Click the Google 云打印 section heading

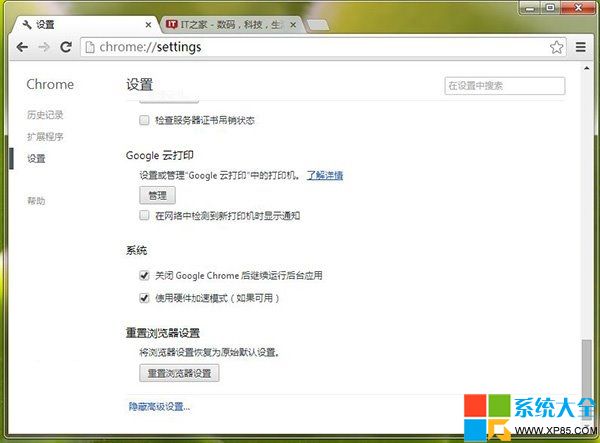click(160, 155)
